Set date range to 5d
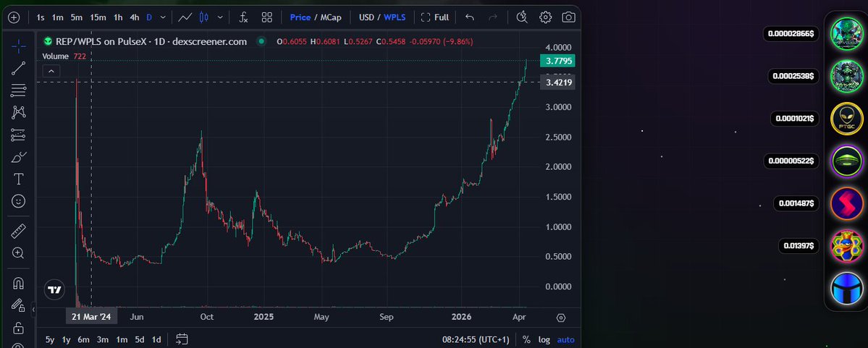The image size is (868, 348). coord(140,340)
